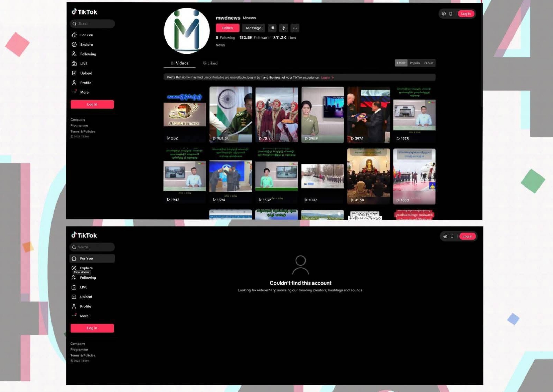Toggle the Latest sort option
553x392 pixels.
[401, 63]
